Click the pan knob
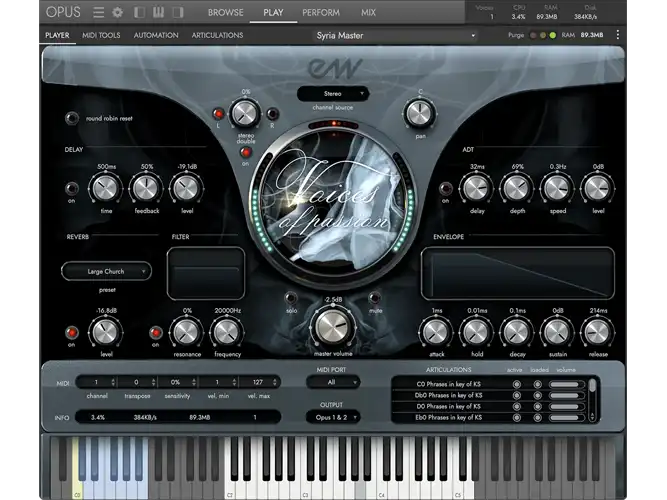Viewport: 667px width, 500px height. 420,114
